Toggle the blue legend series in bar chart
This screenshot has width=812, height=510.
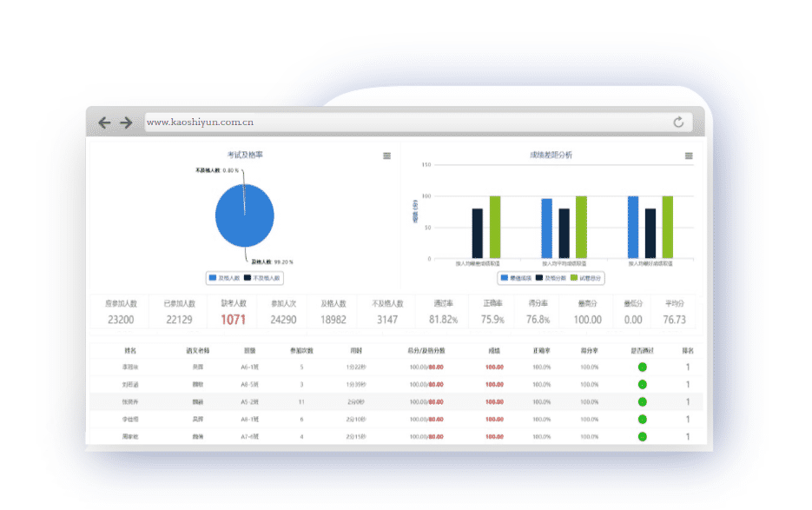click(515, 278)
